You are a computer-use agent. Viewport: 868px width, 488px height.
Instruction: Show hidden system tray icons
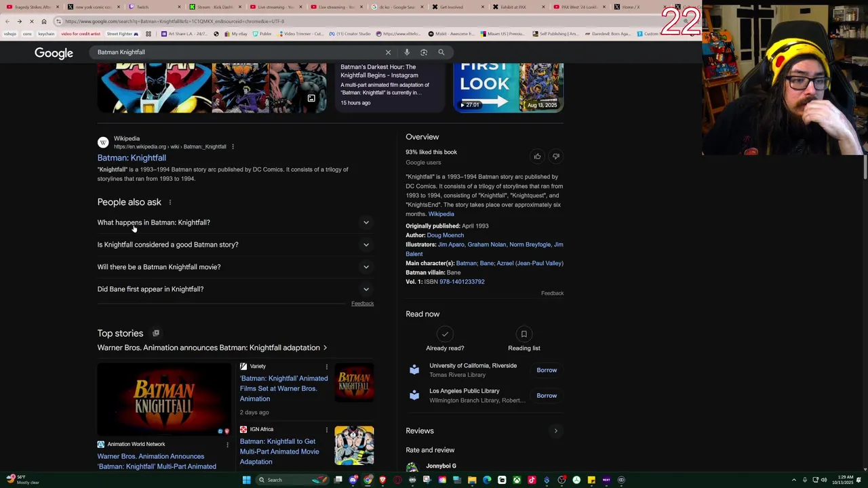pos(794,480)
